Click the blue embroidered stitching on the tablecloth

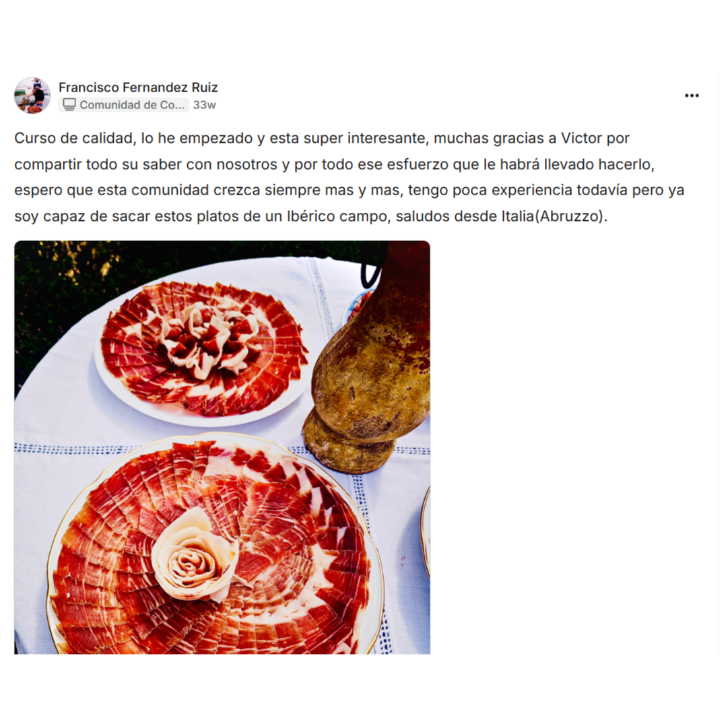click(74, 449)
